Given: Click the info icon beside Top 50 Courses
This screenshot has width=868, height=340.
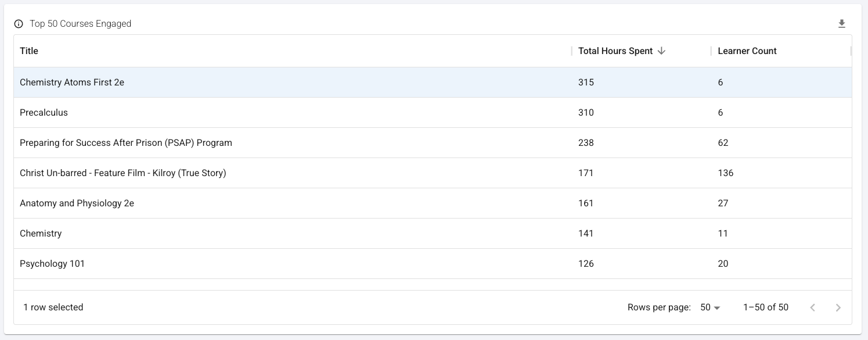Looking at the screenshot, I should (19, 24).
